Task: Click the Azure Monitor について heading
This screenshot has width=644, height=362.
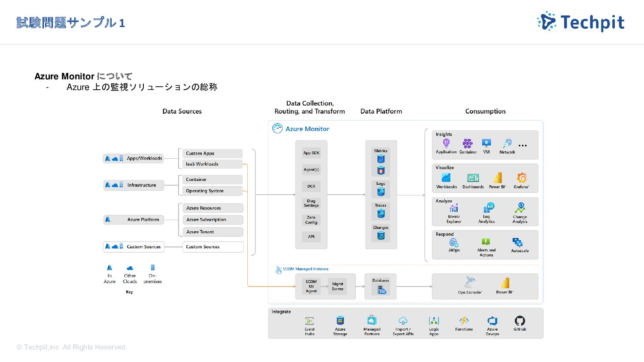Action: (x=83, y=76)
